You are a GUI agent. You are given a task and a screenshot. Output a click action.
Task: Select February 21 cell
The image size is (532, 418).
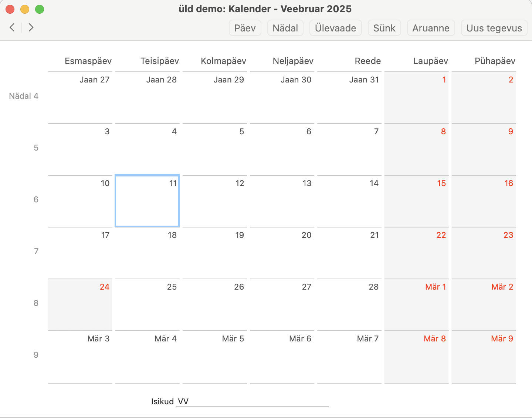click(349, 253)
